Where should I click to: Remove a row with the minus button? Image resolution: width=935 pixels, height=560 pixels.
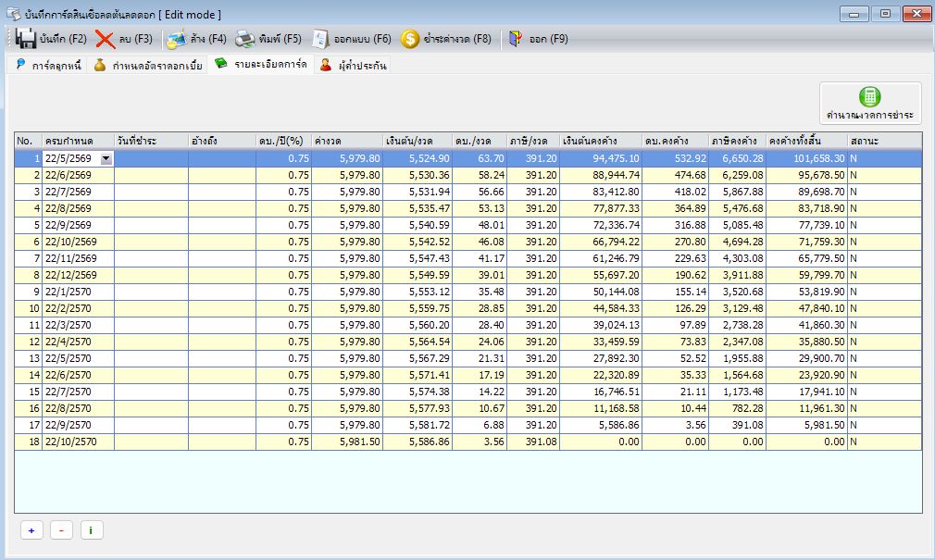pos(61,530)
